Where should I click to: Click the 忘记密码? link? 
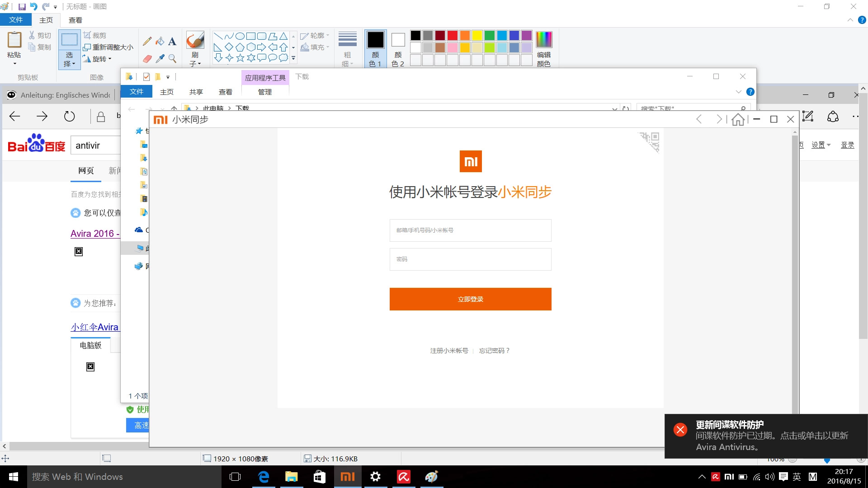494,351
